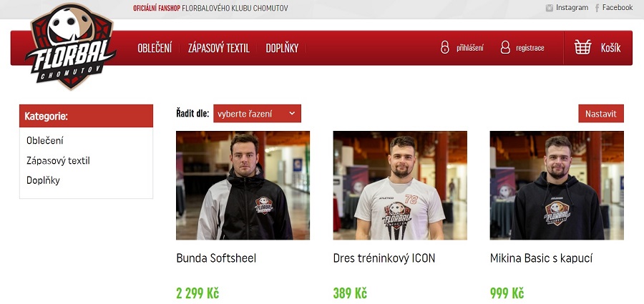Image resolution: width=644 pixels, height=304 pixels.
Task: Click the Mikina Basic s kapucí title
Action: coord(541,258)
